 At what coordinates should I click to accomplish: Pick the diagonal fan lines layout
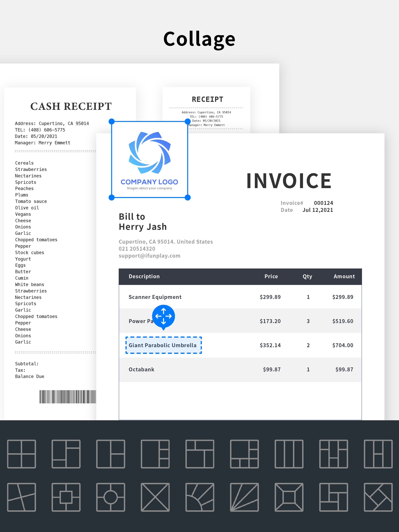click(244, 497)
